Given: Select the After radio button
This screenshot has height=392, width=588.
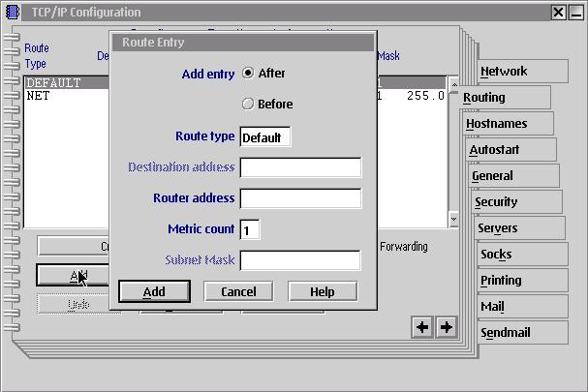Looking at the screenshot, I should point(248,74).
